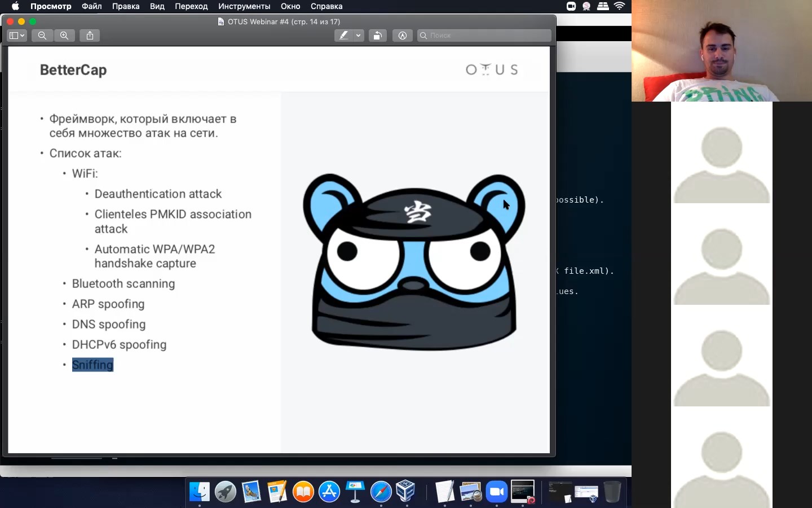Viewport: 812px width, 508px height.
Task: Open Pages from the Dock
Action: pos(277,492)
